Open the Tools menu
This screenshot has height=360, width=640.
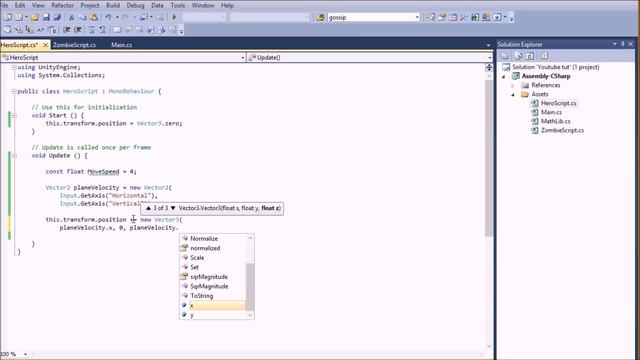coord(178,5)
